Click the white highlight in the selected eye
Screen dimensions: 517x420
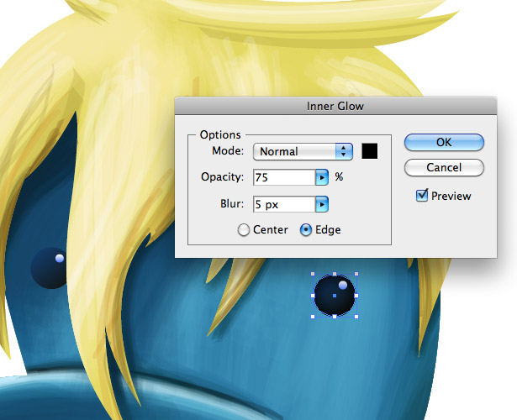(343, 285)
